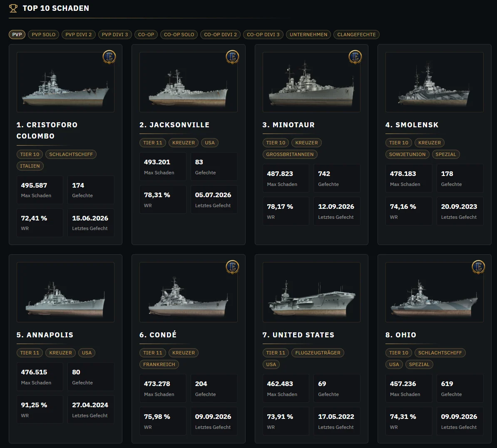Viewport: 497px width, 448px height.
Task: Open Ohio ship image
Action: tap(435, 292)
